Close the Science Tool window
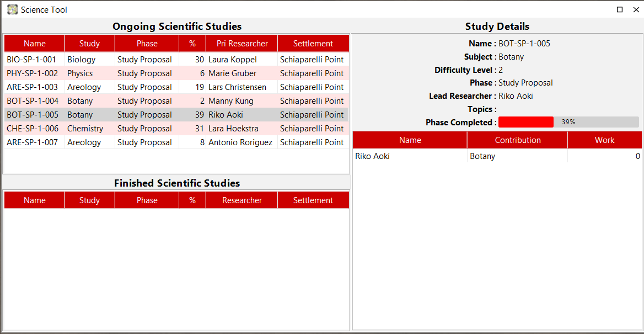644x334 pixels. pyautogui.click(x=636, y=10)
